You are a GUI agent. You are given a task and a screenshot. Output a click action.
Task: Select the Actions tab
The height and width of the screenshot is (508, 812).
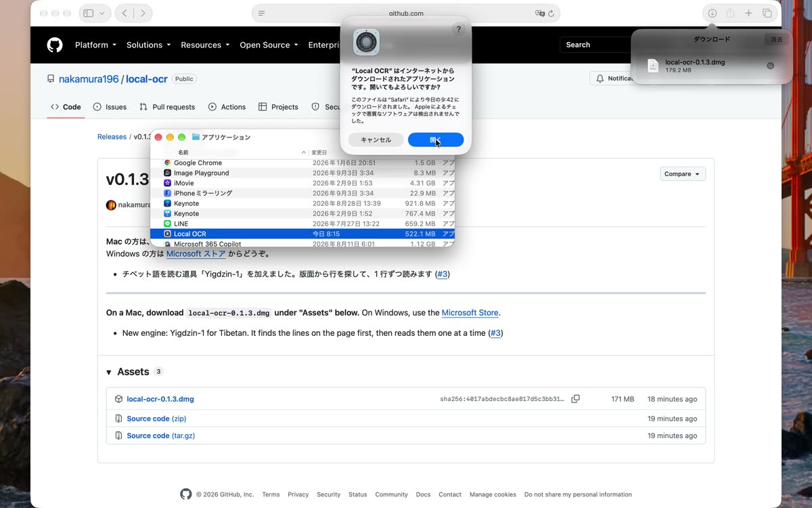(227, 107)
